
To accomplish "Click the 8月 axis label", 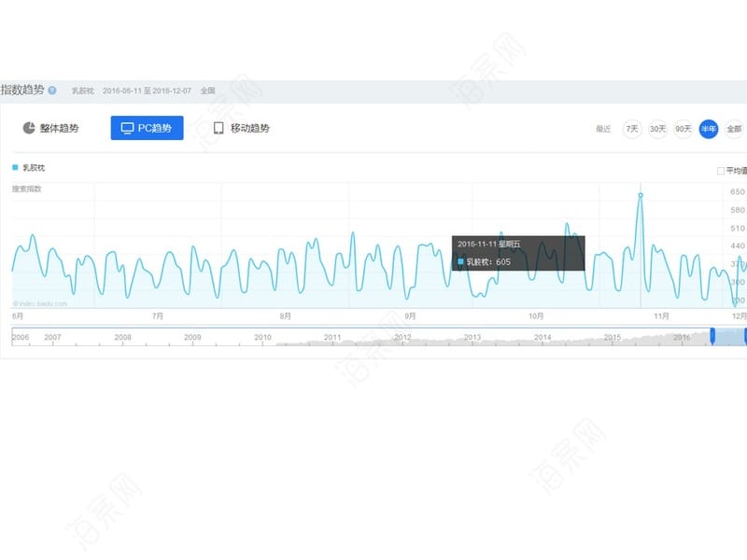I will (285, 316).
